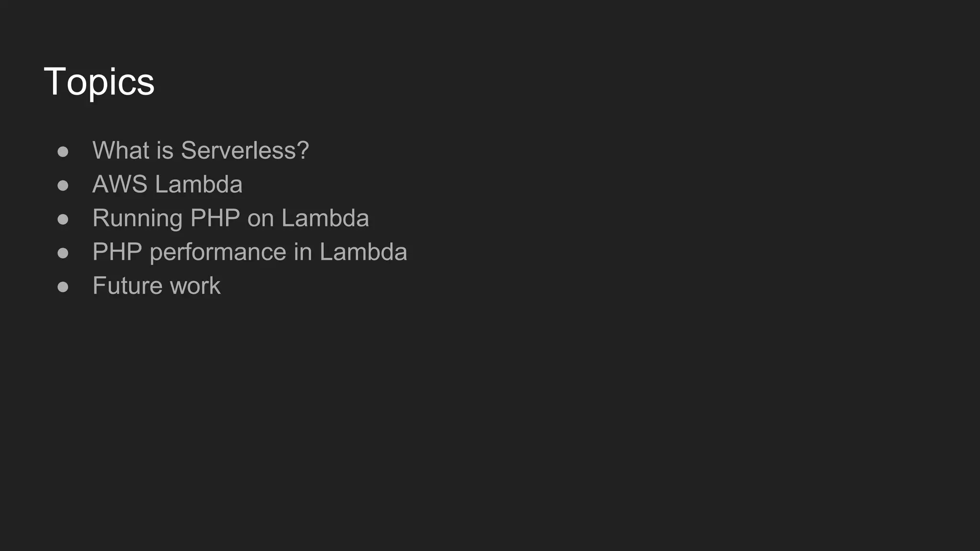Select the 'Running PHP on Lambda' line
The image size is (980, 551).
[x=230, y=219]
